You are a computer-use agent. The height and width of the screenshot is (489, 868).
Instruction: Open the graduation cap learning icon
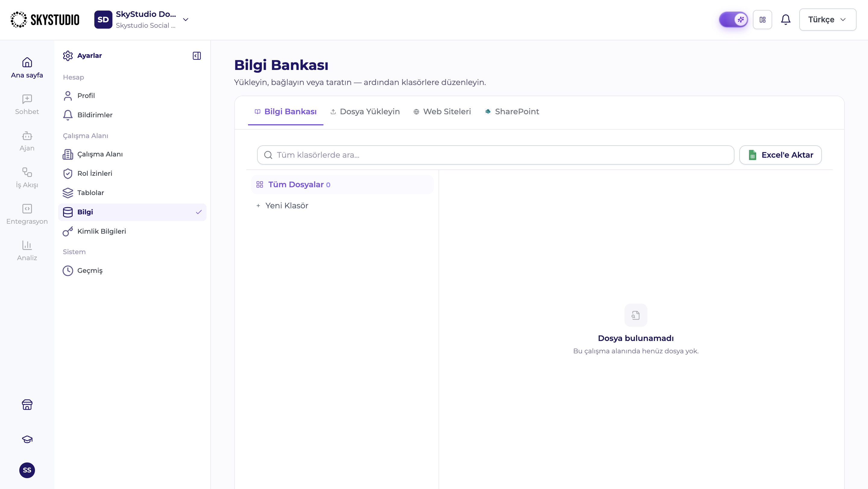coord(27,439)
